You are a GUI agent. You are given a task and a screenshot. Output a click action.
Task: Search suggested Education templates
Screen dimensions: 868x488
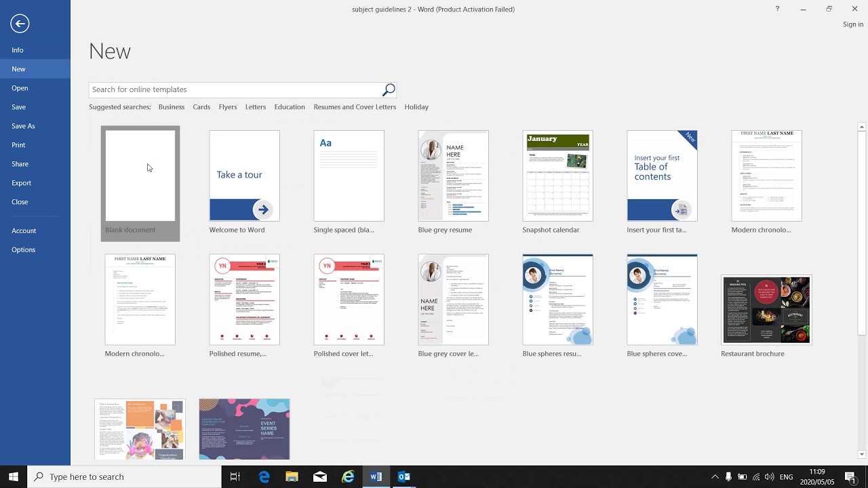(290, 107)
